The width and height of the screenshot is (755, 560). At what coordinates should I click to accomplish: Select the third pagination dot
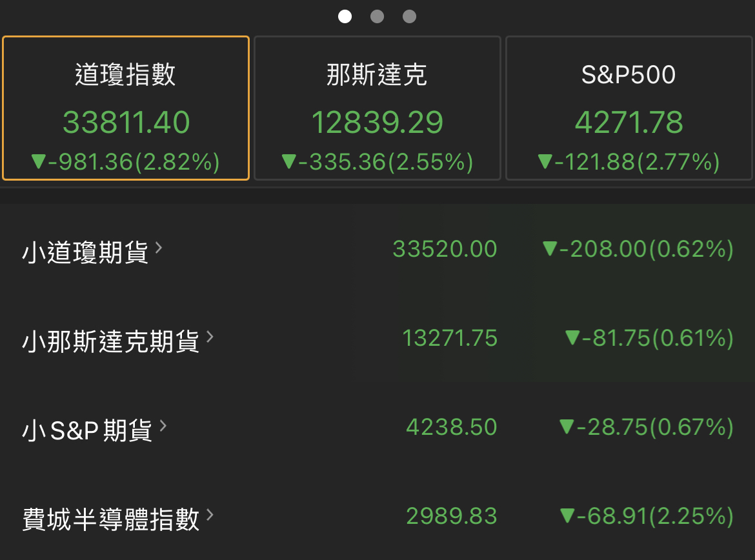(x=409, y=16)
